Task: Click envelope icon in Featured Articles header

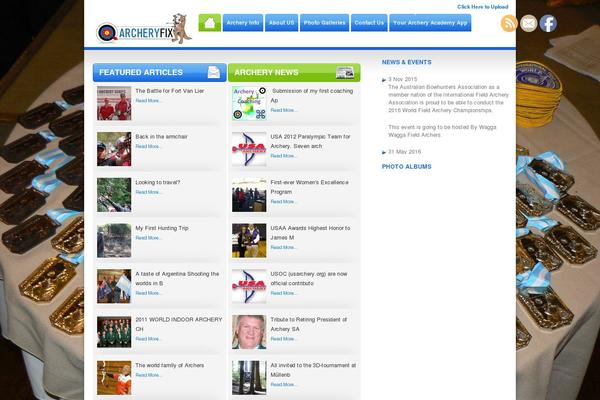Action: tap(214, 72)
